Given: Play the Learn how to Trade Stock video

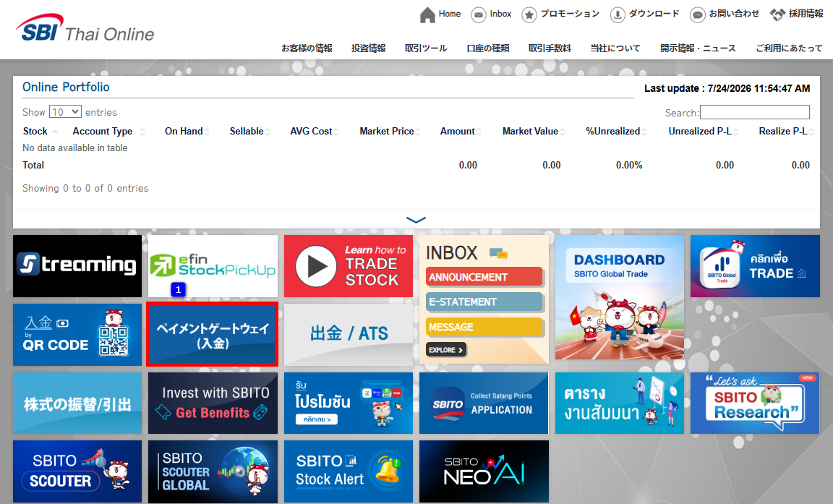Looking at the screenshot, I should pos(348,266).
